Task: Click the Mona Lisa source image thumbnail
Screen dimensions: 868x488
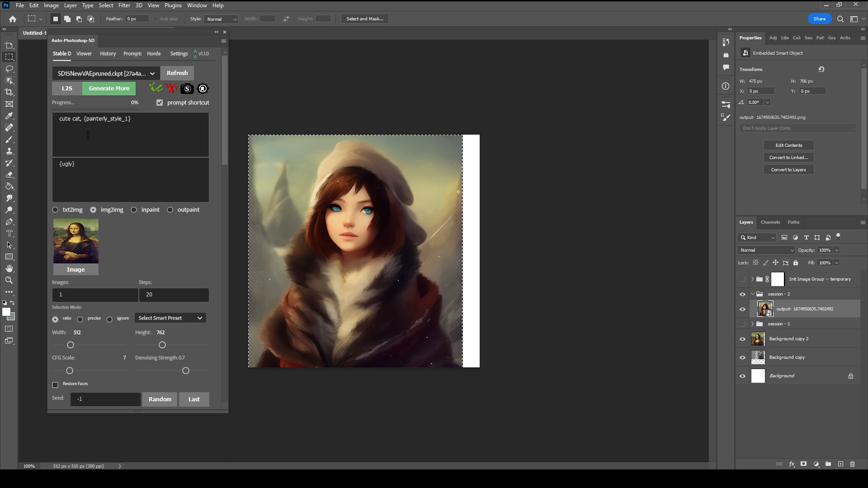Action: click(x=75, y=241)
